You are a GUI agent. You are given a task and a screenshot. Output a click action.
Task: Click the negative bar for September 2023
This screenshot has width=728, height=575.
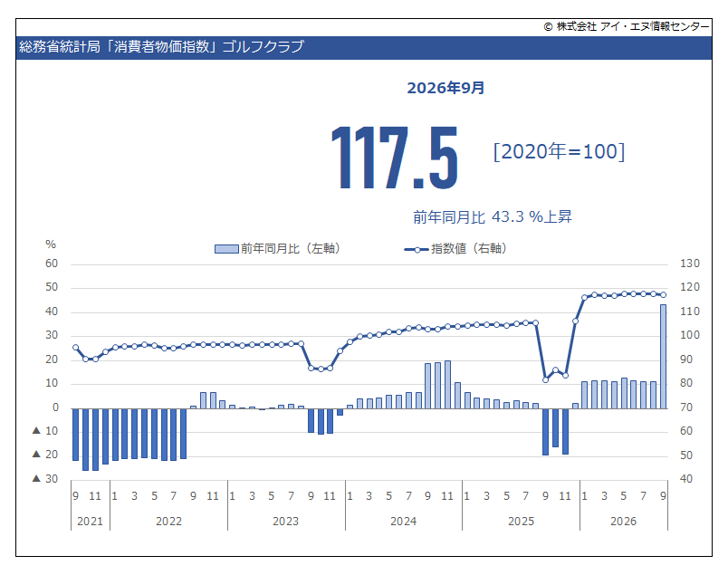pyautogui.click(x=311, y=421)
